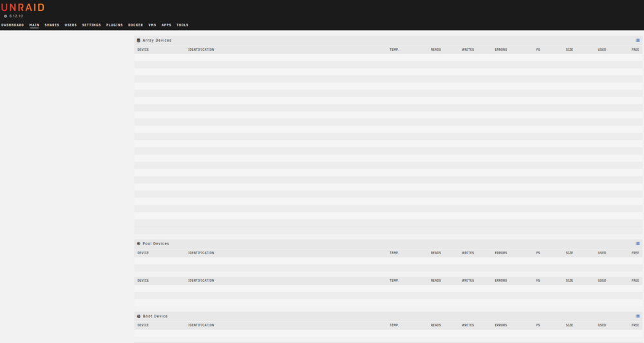Toggle the Pool Devices view icon

(x=638, y=243)
